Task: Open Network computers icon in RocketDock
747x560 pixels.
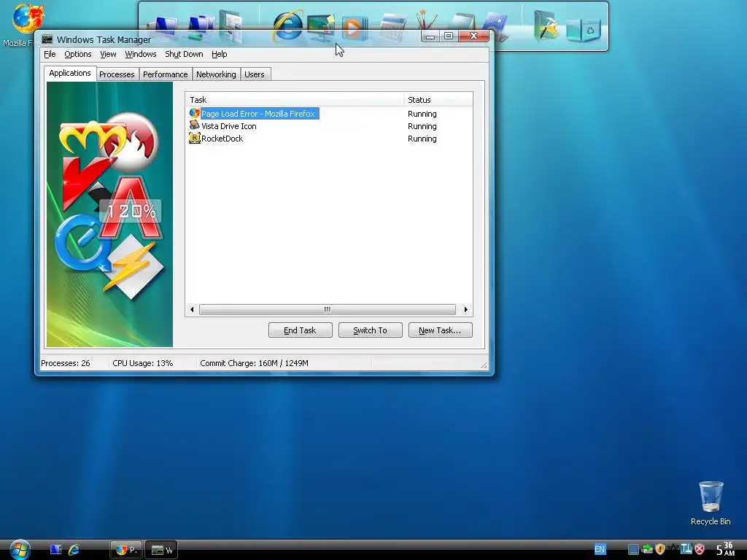Action: tap(200, 27)
